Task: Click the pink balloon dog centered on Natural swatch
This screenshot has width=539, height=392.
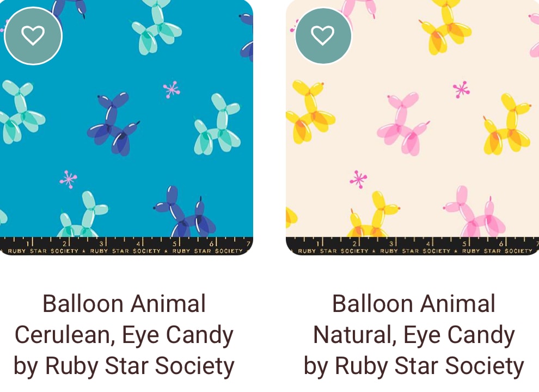Action: [403, 123]
